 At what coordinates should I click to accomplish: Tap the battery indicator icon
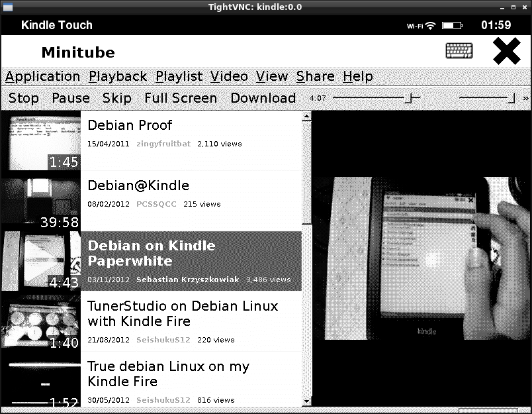click(x=452, y=25)
